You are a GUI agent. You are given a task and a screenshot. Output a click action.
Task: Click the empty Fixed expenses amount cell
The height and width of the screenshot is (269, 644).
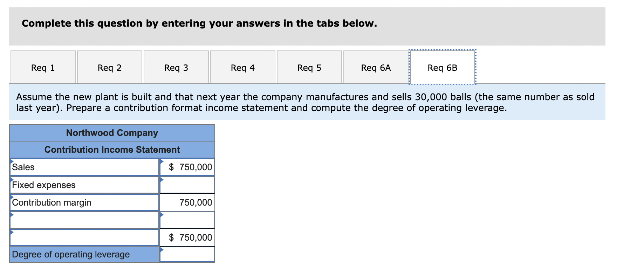pos(187,185)
